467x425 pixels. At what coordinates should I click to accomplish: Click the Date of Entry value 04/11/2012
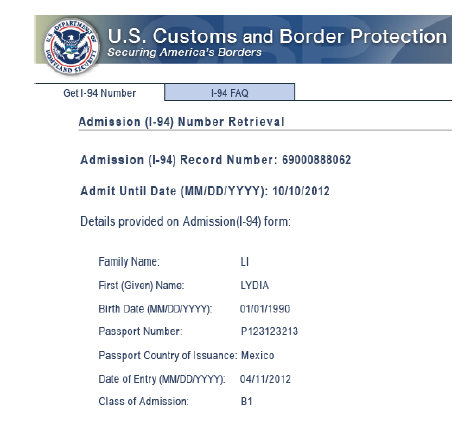(265, 379)
